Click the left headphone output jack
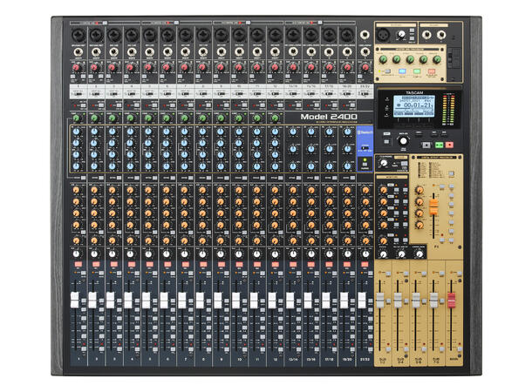 [x=426, y=34]
